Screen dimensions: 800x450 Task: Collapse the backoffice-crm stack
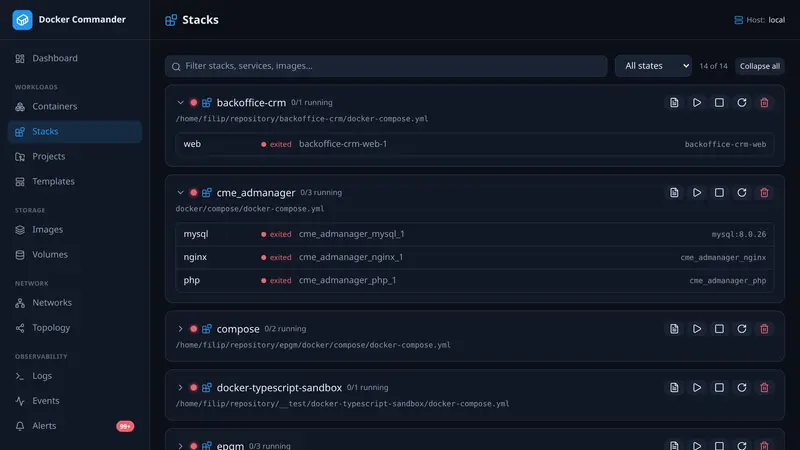coord(180,103)
